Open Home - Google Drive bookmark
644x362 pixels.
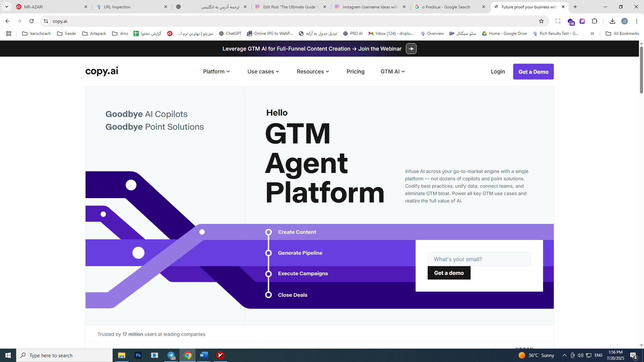point(504,34)
